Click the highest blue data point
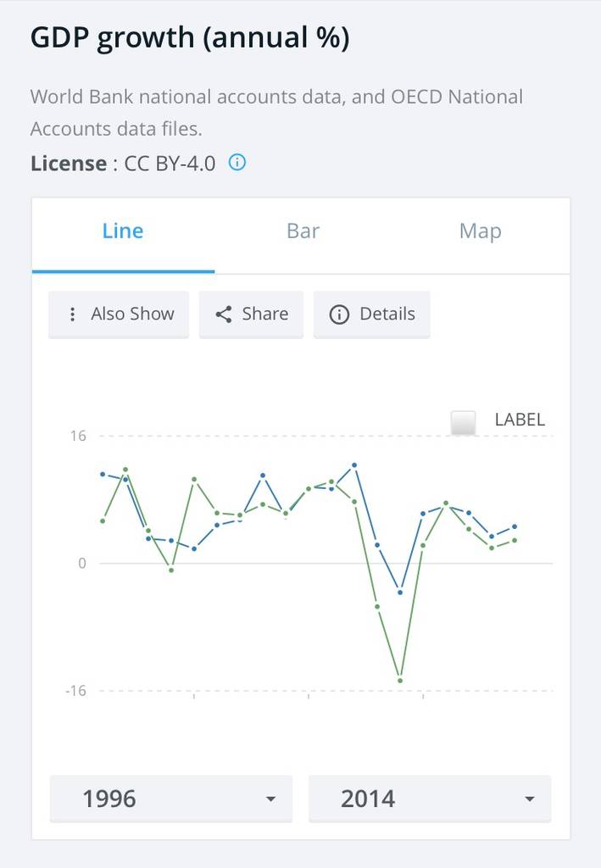Screen dimensions: 601x868 click(354, 465)
